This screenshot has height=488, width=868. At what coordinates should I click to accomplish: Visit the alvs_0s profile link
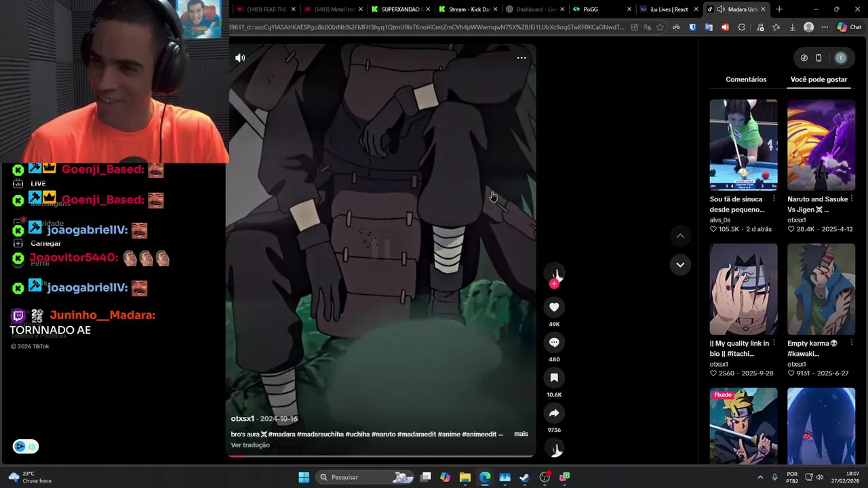point(720,220)
